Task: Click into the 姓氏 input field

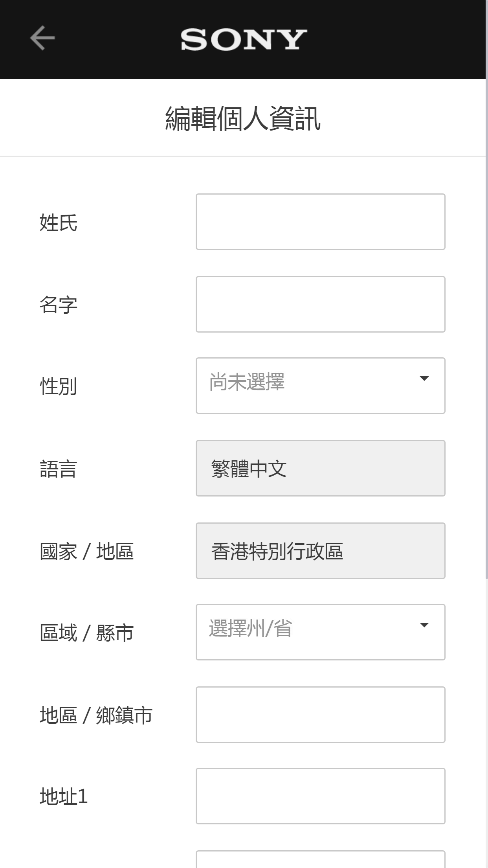Action: (320, 221)
